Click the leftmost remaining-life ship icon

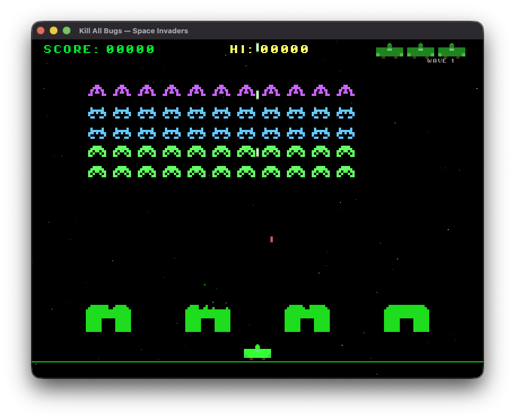click(x=390, y=51)
